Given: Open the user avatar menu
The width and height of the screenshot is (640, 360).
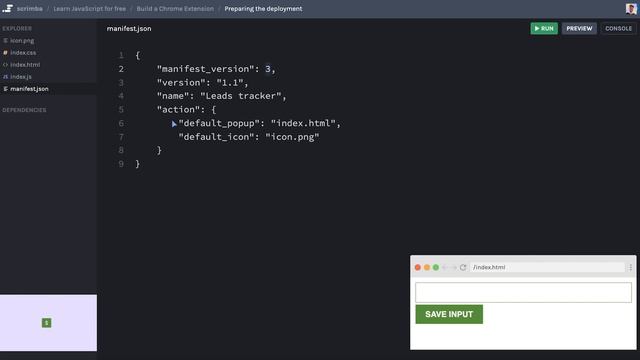Looking at the screenshot, I should (x=631, y=9).
